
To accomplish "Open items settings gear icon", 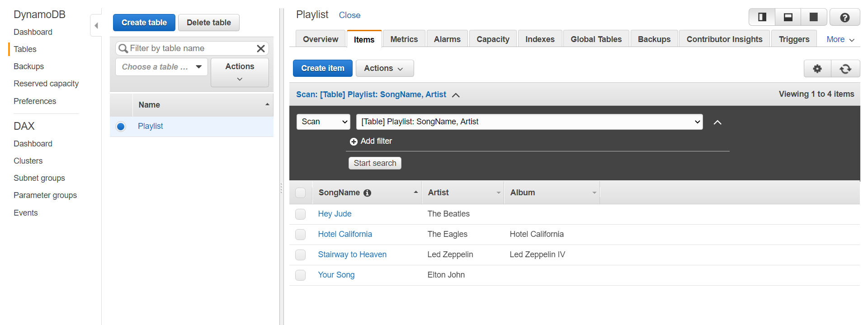I will coord(817,69).
